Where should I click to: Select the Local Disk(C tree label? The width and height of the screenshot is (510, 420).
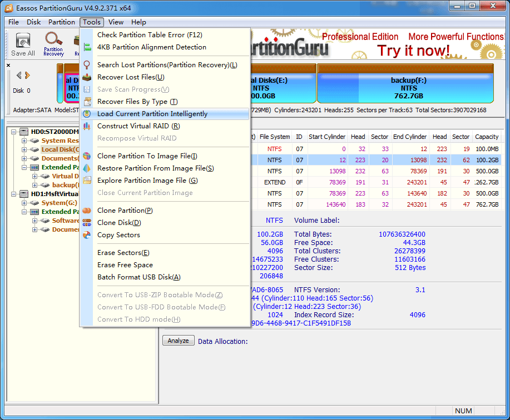[x=60, y=150]
